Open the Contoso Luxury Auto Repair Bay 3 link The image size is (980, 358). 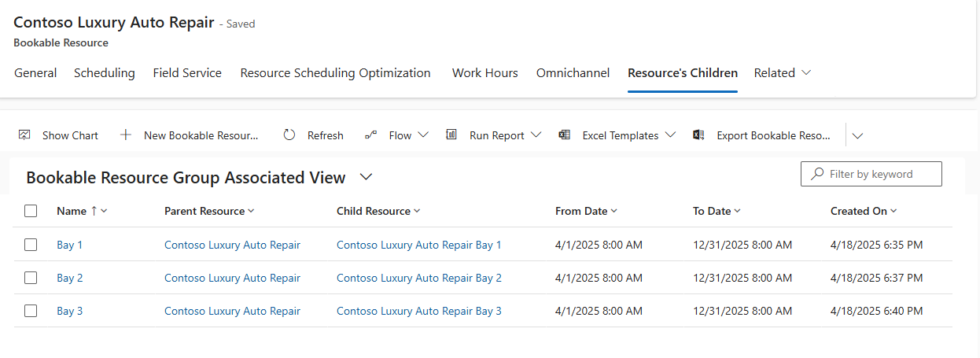(418, 311)
